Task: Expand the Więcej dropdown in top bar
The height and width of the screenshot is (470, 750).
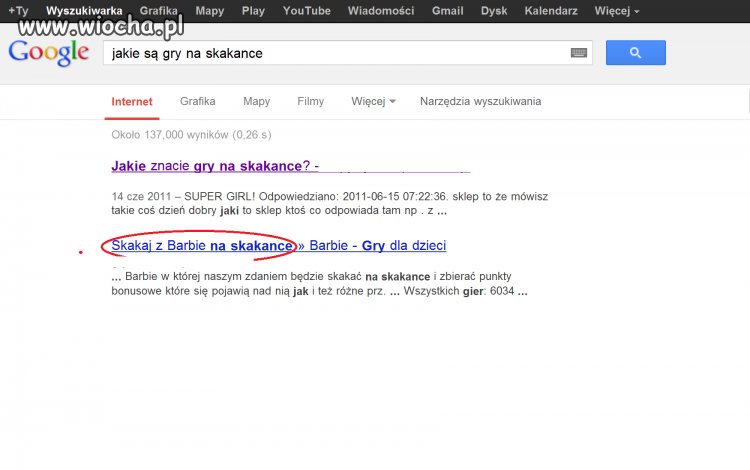Action: (x=617, y=11)
